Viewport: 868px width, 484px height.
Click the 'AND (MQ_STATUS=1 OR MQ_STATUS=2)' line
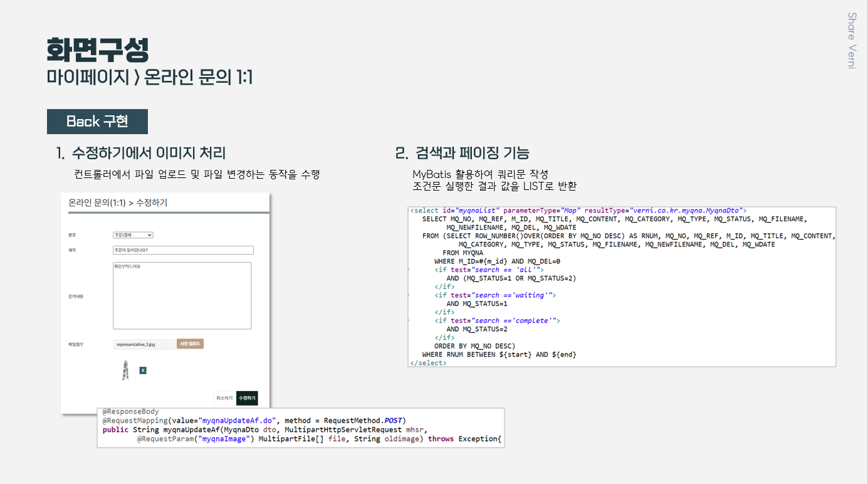coord(511,278)
